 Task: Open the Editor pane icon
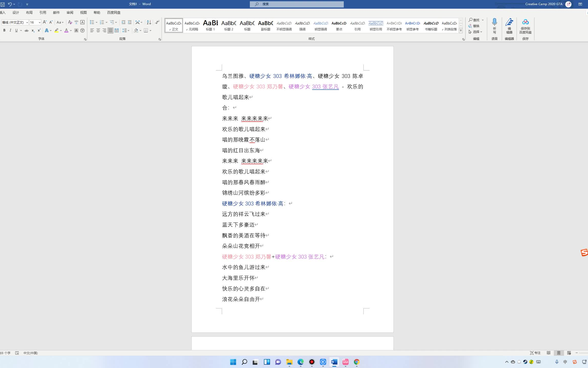point(509,26)
